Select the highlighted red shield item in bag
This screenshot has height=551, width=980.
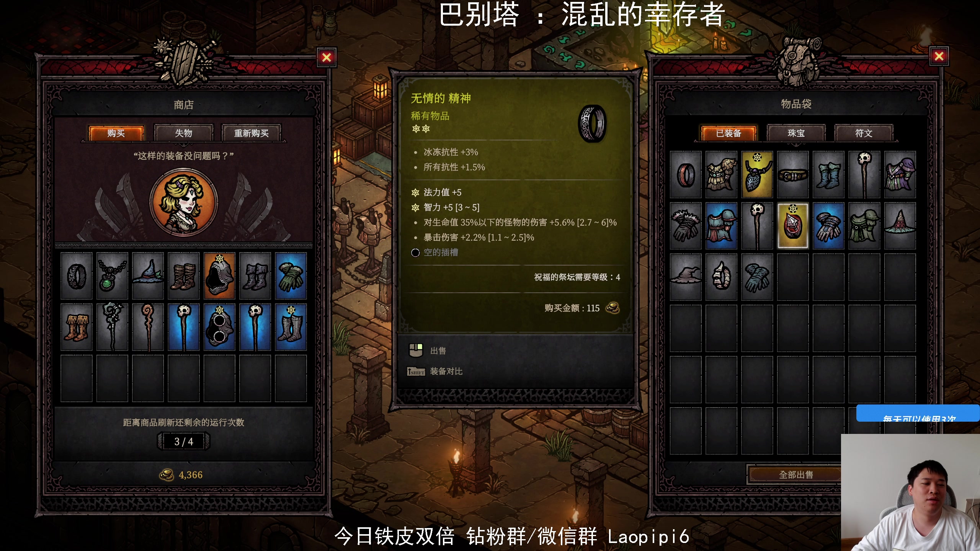(x=793, y=226)
